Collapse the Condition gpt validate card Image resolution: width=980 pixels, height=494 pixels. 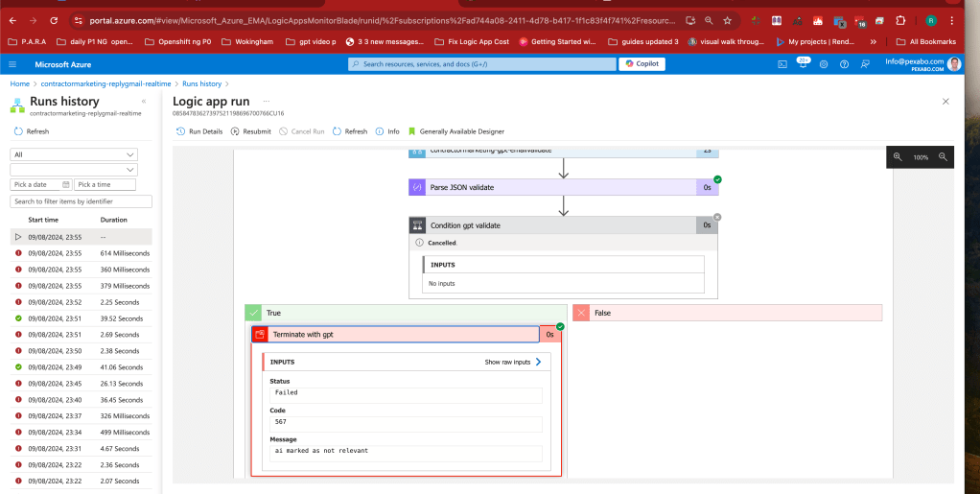[563, 225]
